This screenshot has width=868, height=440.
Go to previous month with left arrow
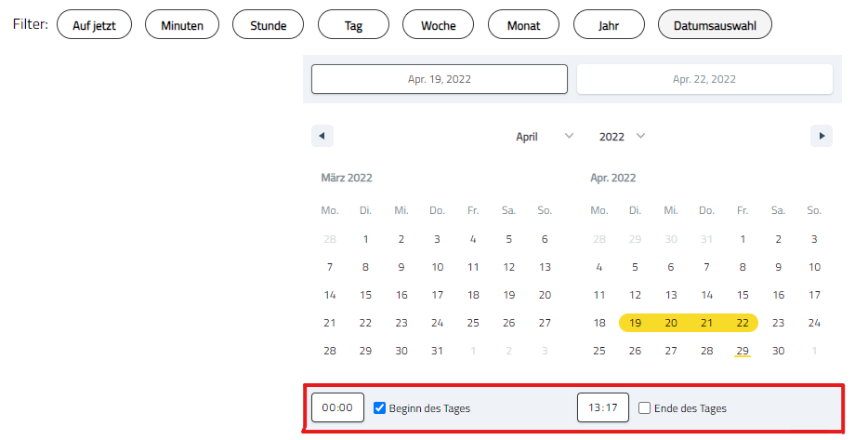pyautogui.click(x=322, y=136)
